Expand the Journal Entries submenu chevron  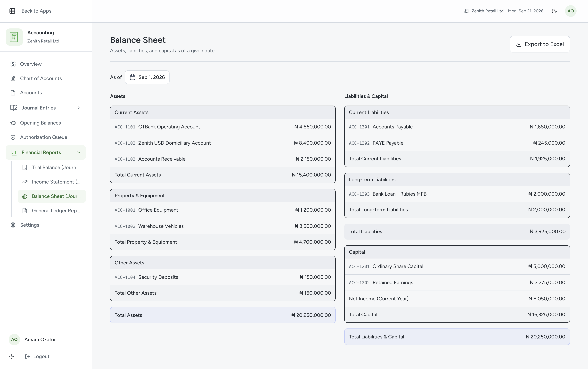pyautogui.click(x=79, y=108)
